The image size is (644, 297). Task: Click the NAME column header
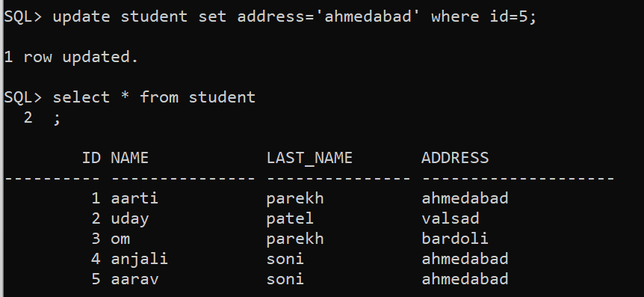130,158
